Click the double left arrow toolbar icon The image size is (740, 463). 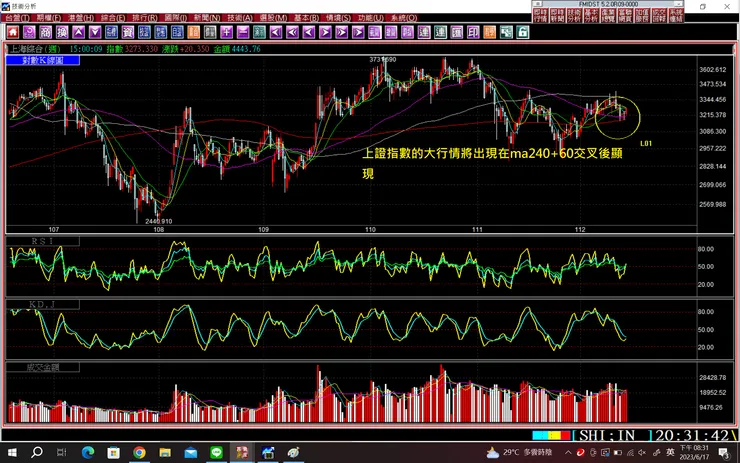tap(292, 32)
